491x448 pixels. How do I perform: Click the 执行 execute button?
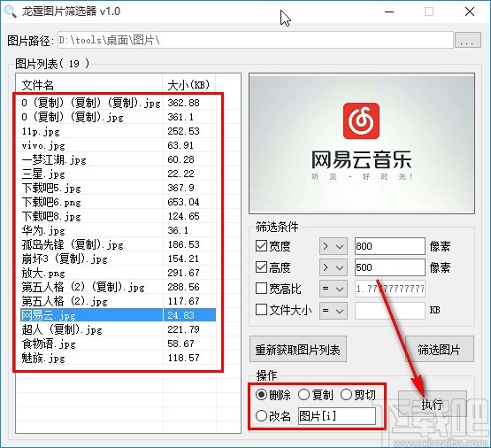433,405
